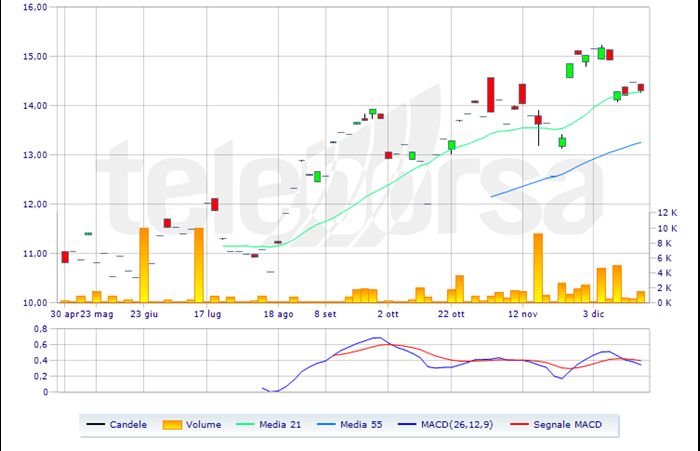Click the tall volume bar at 23 giu
The width and height of the screenshot is (700, 451).
144,265
